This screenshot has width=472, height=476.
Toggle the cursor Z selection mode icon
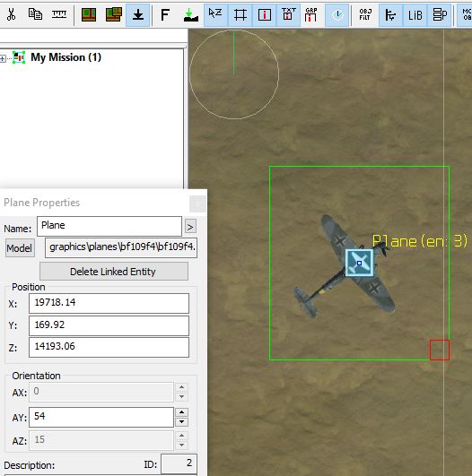coord(215,15)
